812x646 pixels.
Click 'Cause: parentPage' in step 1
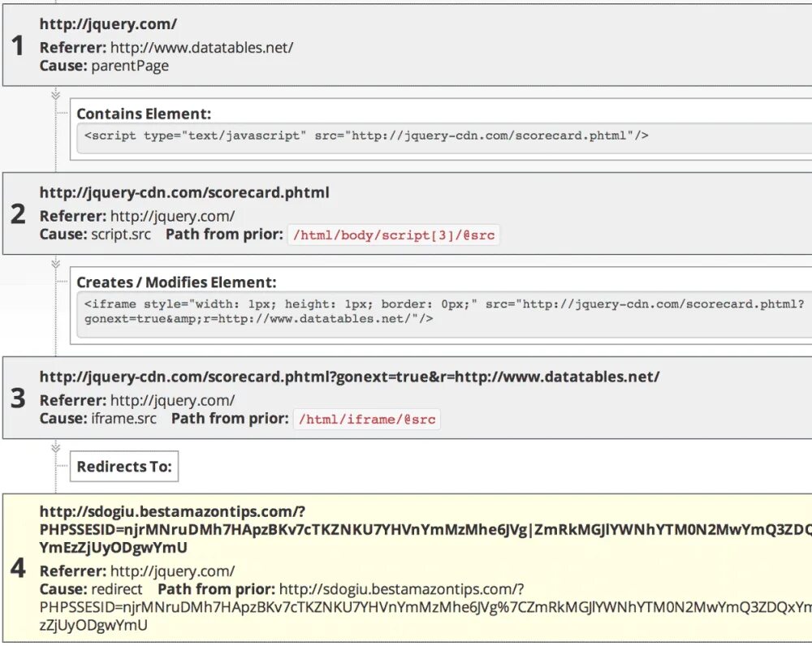[104, 66]
